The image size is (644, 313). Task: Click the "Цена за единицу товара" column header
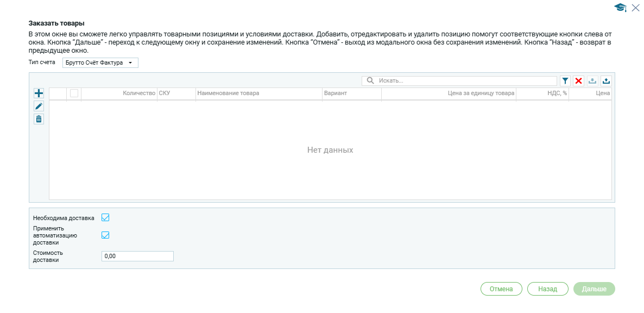pyautogui.click(x=480, y=93)
